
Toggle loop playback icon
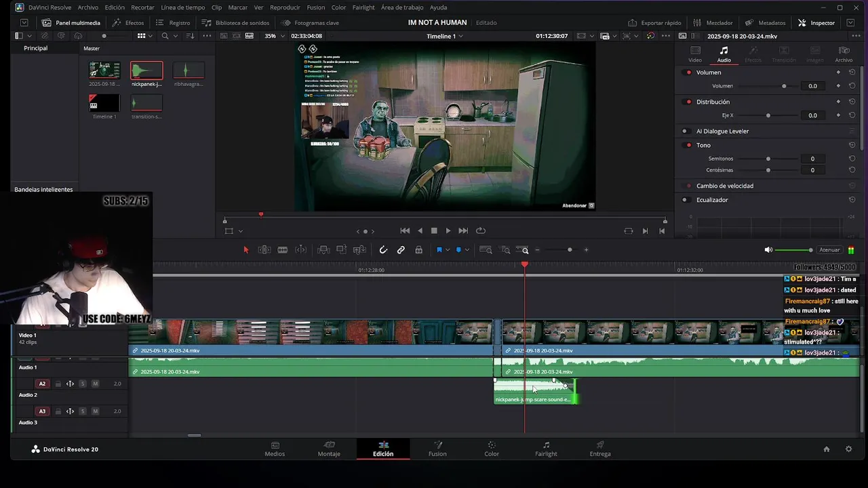point(481,230)
